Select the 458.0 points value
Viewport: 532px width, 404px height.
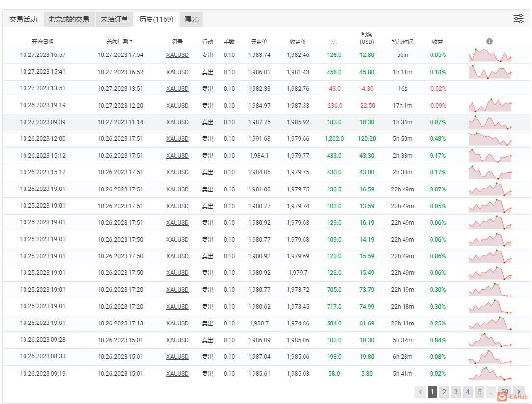(x=334, y=72)
